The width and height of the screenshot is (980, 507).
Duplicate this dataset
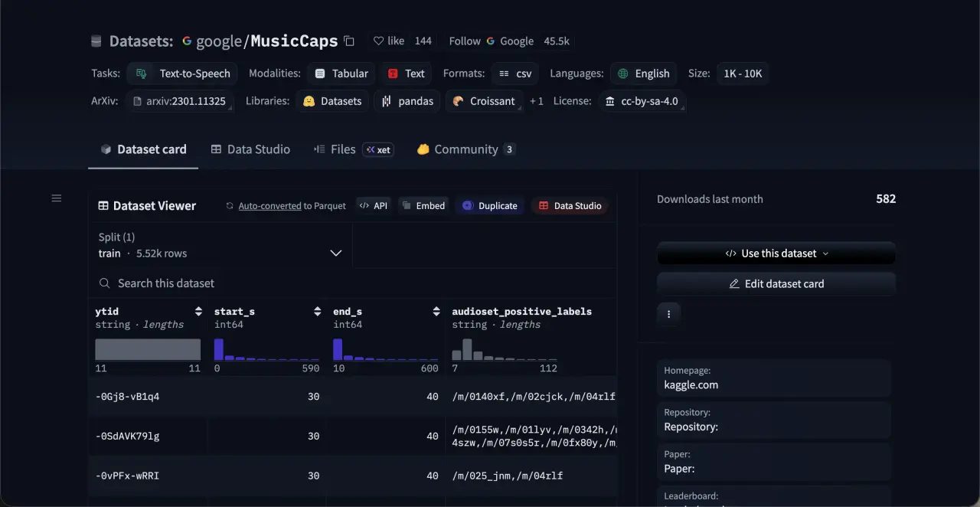click(x=490, y=206)
